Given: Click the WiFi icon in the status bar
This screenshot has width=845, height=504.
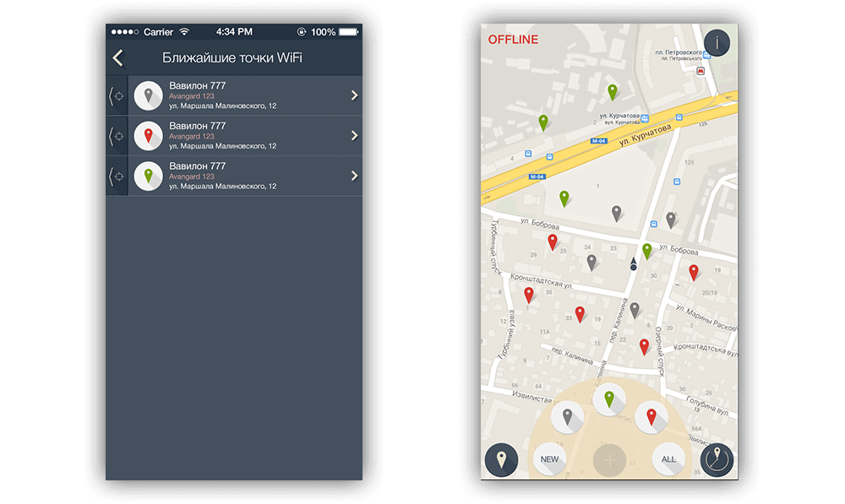Looking at the screenshot, I should tap(184, 32).
